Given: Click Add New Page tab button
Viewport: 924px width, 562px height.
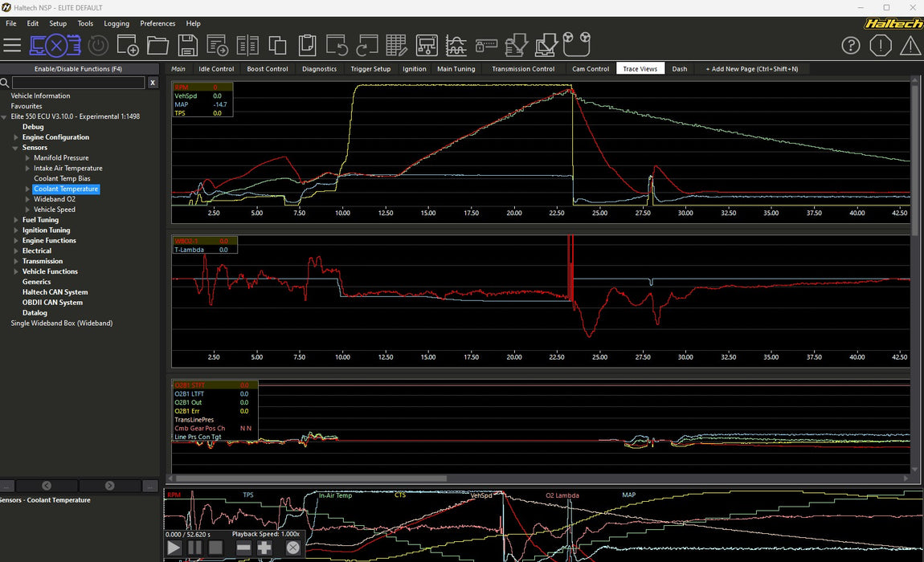Looking at the screenshot, I should pos(751,69).
